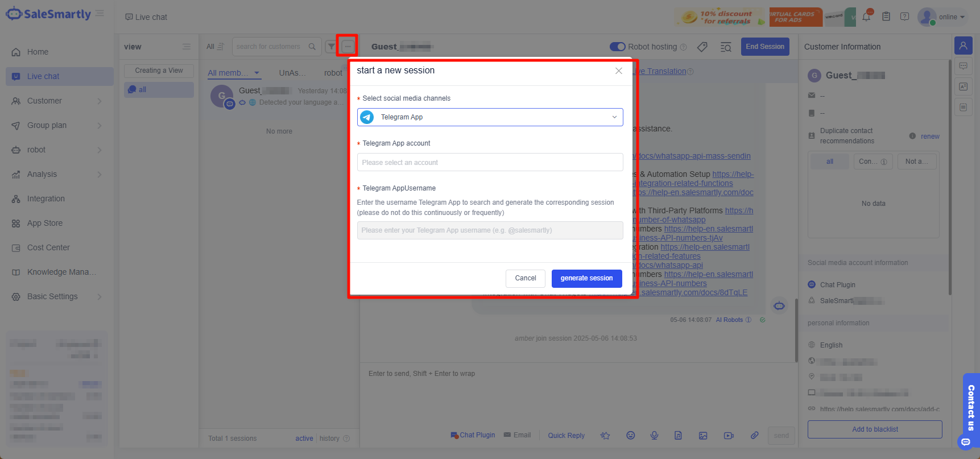The image size is (980, 459).
Task: Click the notification bell icon
Action: (x=866, y=16)
